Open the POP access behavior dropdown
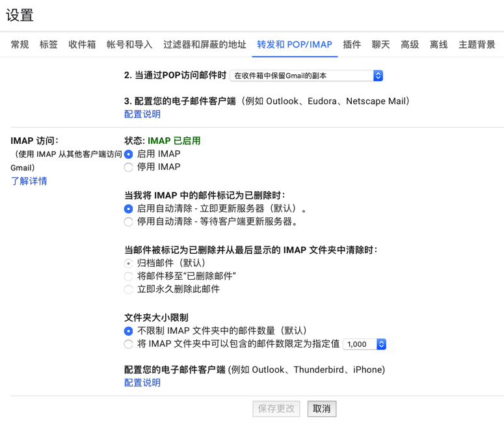This screenshot has height=423, width=504. click(x=306, y=76)
